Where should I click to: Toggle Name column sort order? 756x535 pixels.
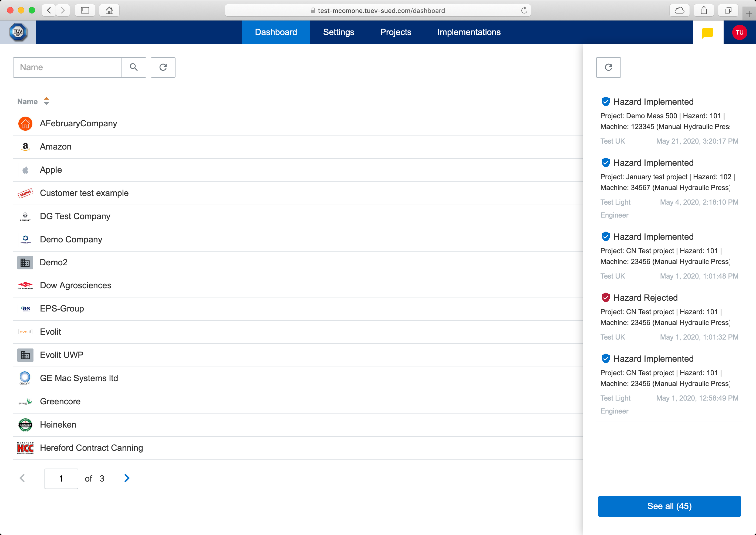pyautogui.click(x=46, y=101)
